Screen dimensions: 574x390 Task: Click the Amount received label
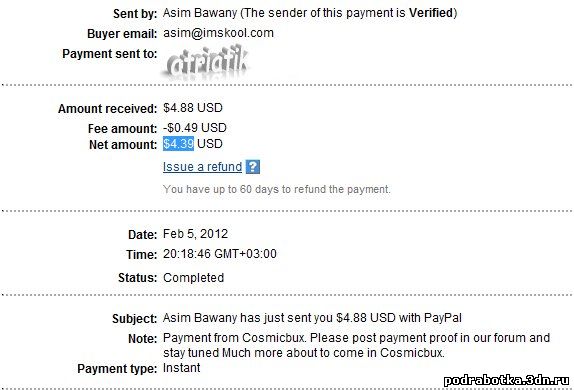107,109
